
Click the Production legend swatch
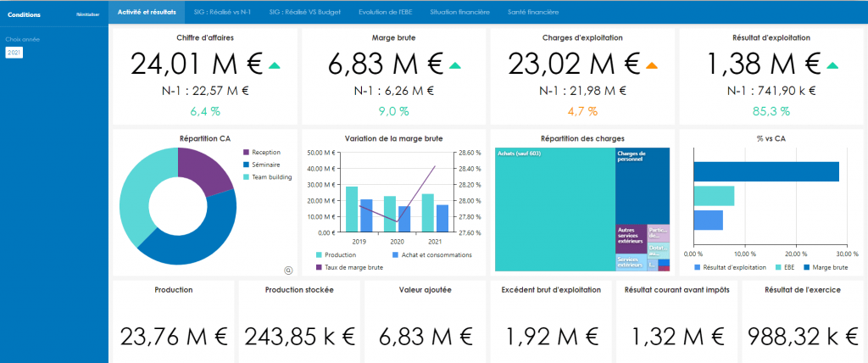pos(319,255)
